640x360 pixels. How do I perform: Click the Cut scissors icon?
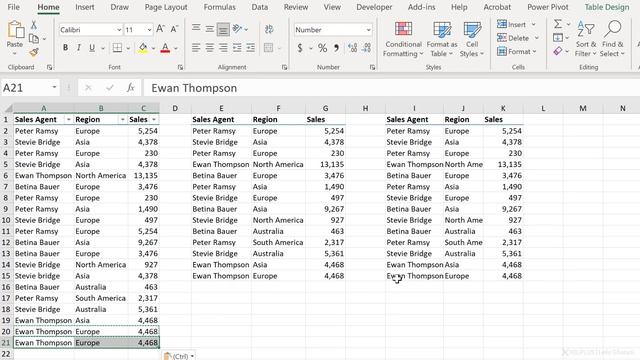(x=33, y=25)
